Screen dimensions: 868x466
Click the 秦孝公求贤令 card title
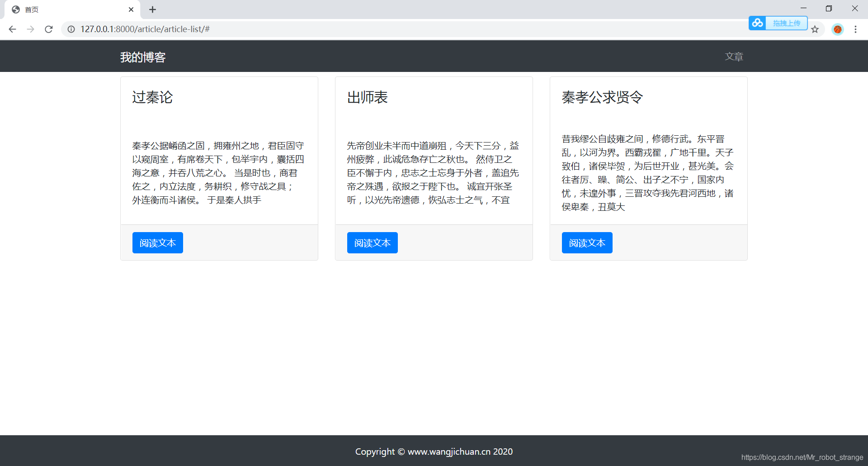tap(602, 97)
